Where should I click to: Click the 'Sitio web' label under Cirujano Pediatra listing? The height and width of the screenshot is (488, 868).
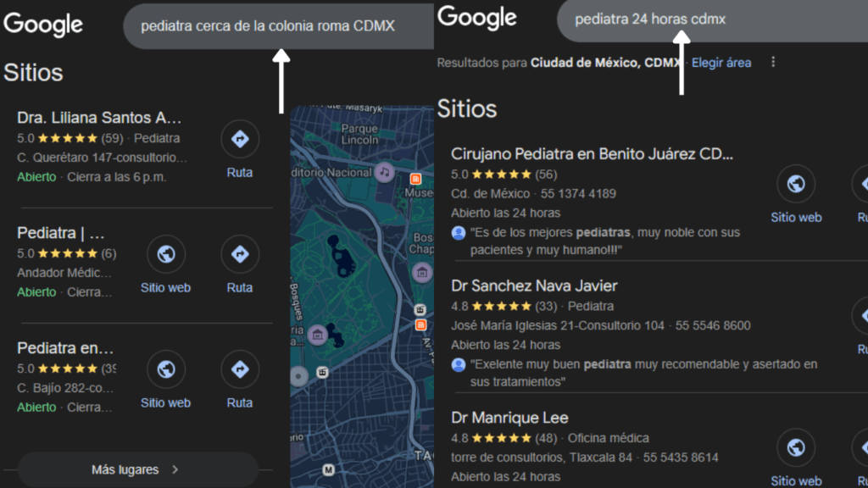[x=796, y=218]
